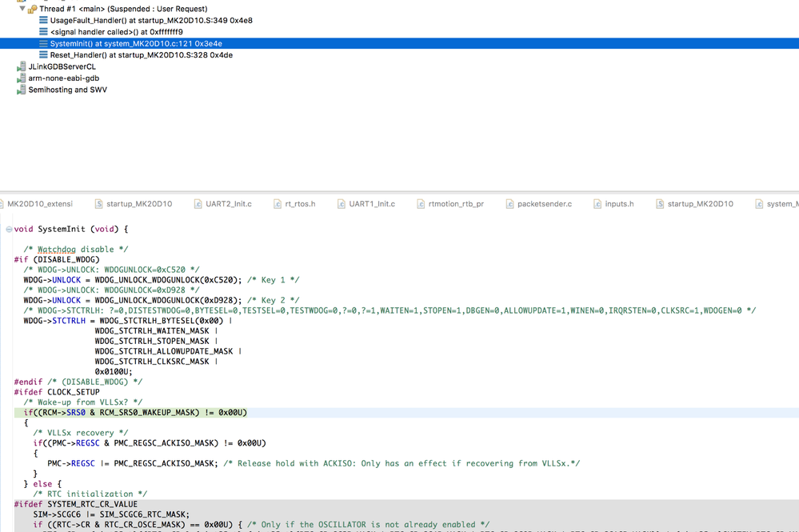Select the Semihosting and SWV entry
This screenshot has width=799, height=532.
[x=68, y=90]
